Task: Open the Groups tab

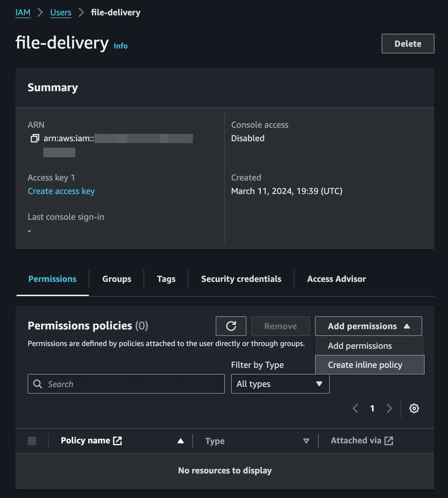Action: (117, 279)
